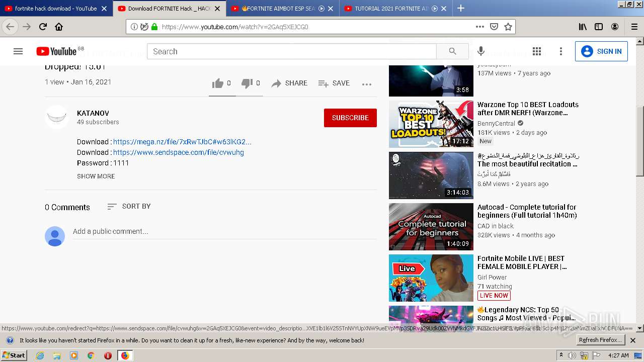
Task: Open YouTube apps grid icon
Action: [537, 51]
